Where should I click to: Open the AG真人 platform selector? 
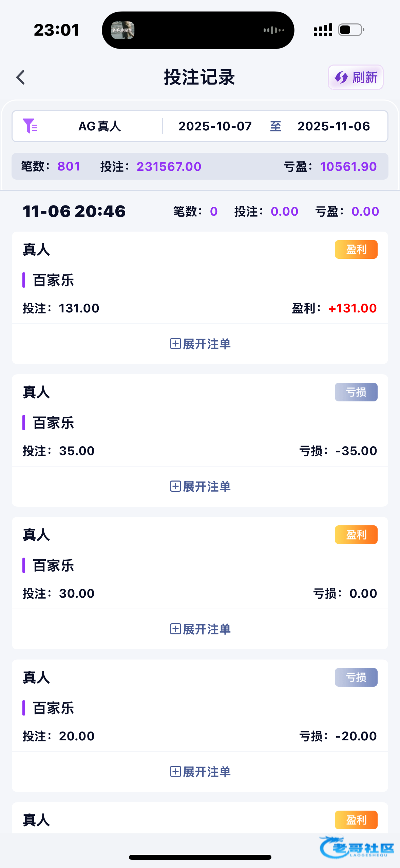click(x=99, y=126)
